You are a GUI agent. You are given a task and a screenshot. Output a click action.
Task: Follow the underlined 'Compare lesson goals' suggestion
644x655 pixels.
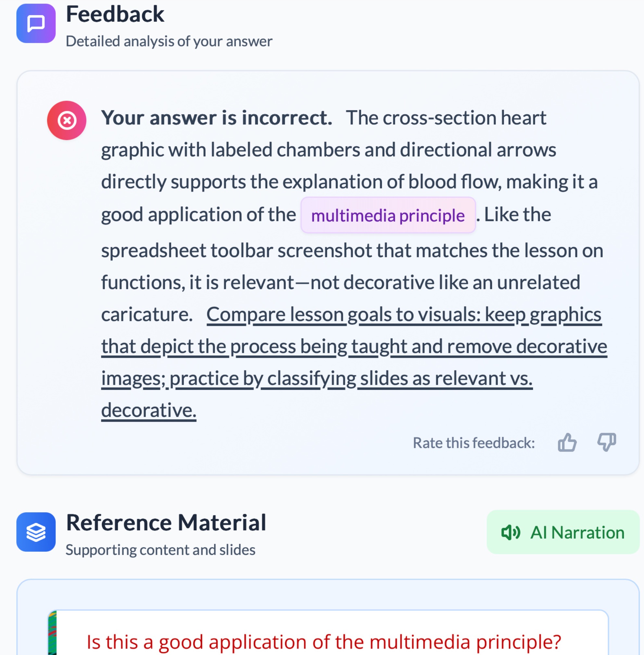click(403, 315)
